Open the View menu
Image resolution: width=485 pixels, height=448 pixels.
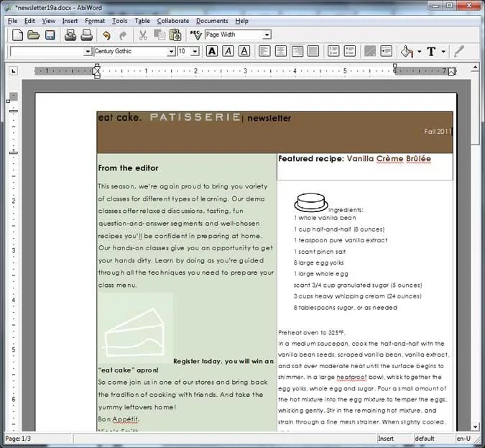click(49, 21)
